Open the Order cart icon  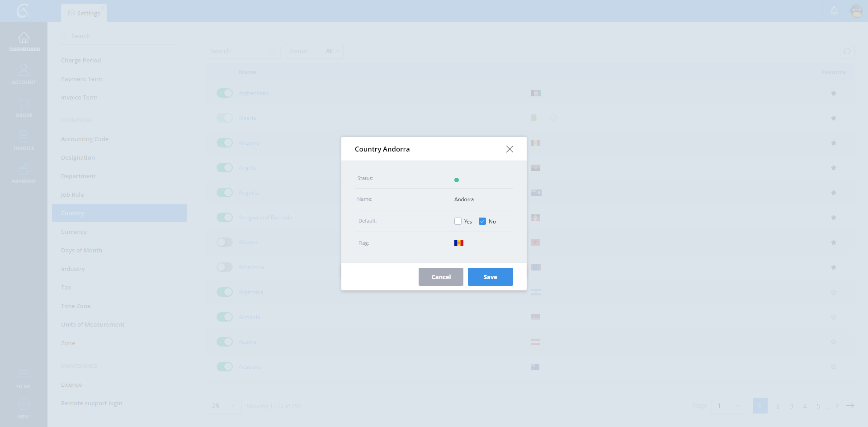(24, 104)
